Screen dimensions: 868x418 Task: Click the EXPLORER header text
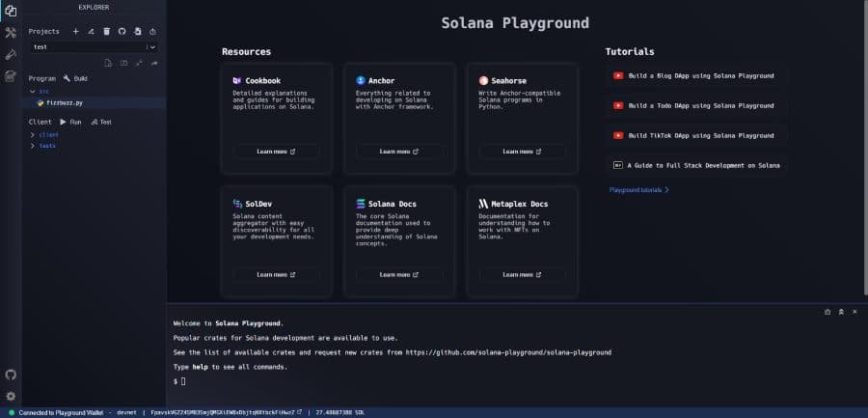(94, 8)
